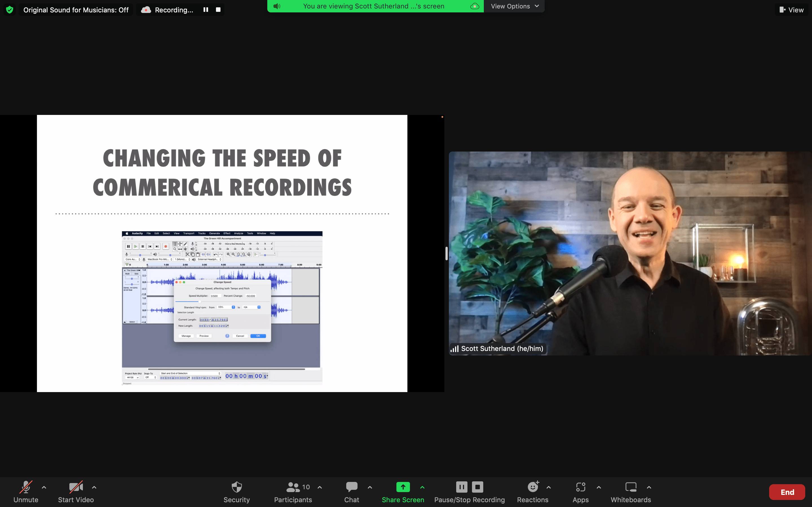The image size is (812, 507).
Task: Open the Chat panel
Action: click(x=351, y=492)
